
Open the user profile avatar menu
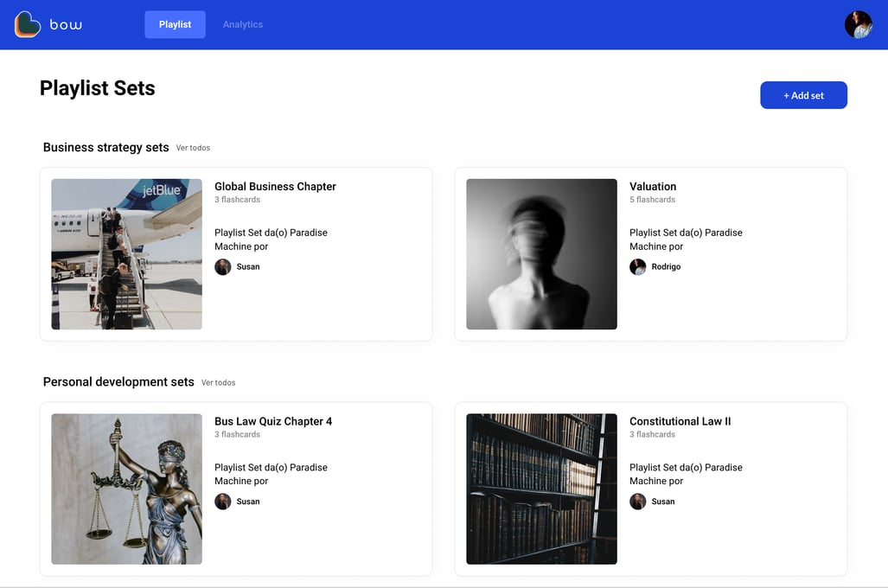(858, 24)
